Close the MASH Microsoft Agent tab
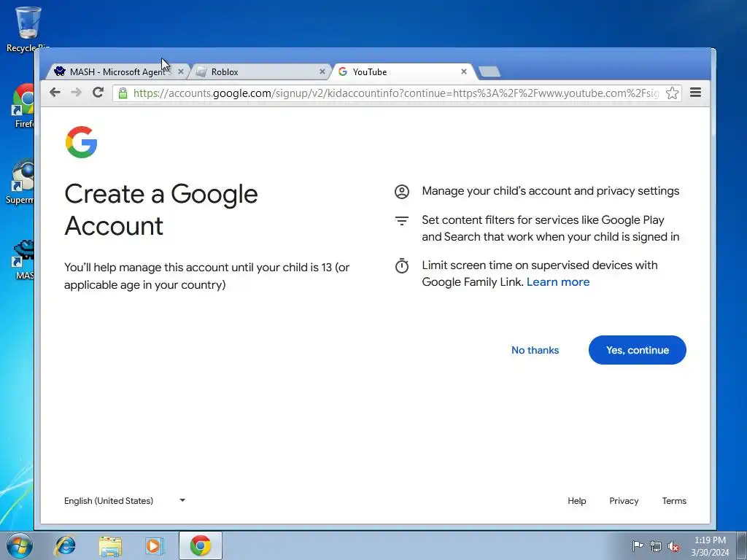Screen dimensions: 747x560 (181, 71)
